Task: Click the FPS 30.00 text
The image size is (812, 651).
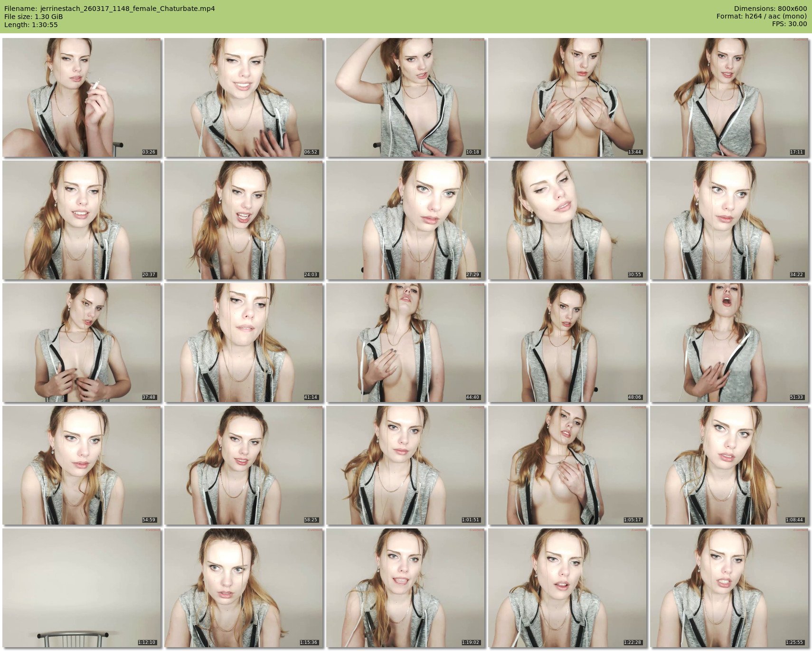Action: coord(789,24)
